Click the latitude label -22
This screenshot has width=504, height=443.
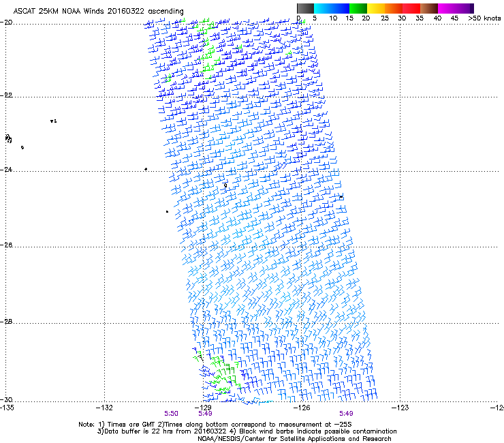pyautogui.click(x=6, y=95)
